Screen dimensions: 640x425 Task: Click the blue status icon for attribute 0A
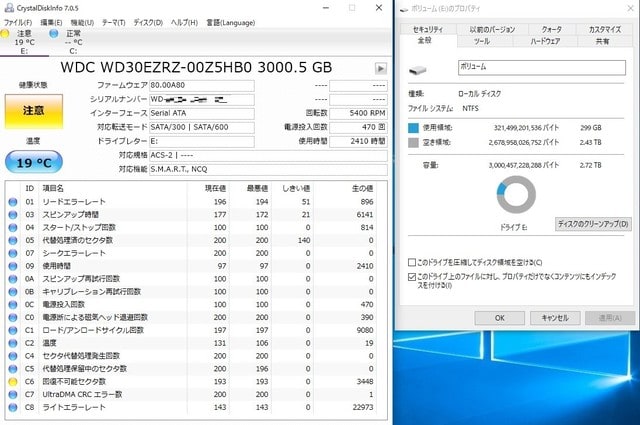(13, 279)
